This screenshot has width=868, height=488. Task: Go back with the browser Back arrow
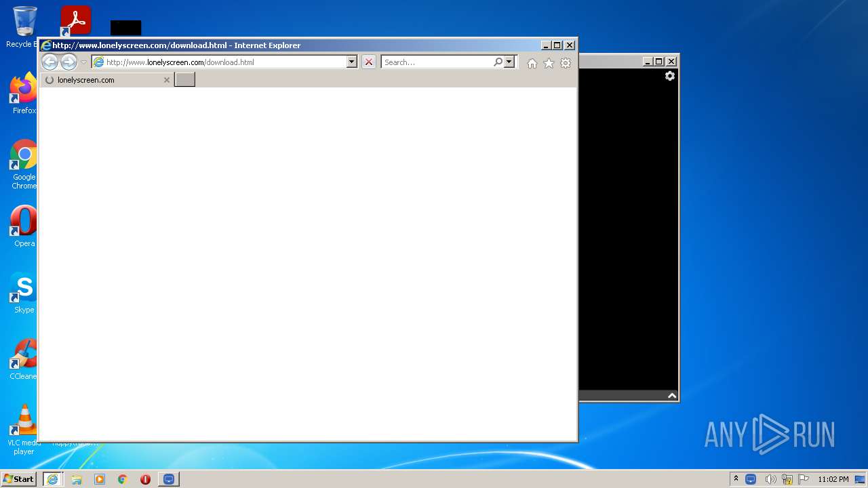pyautogui.click(x=50, y=62)
